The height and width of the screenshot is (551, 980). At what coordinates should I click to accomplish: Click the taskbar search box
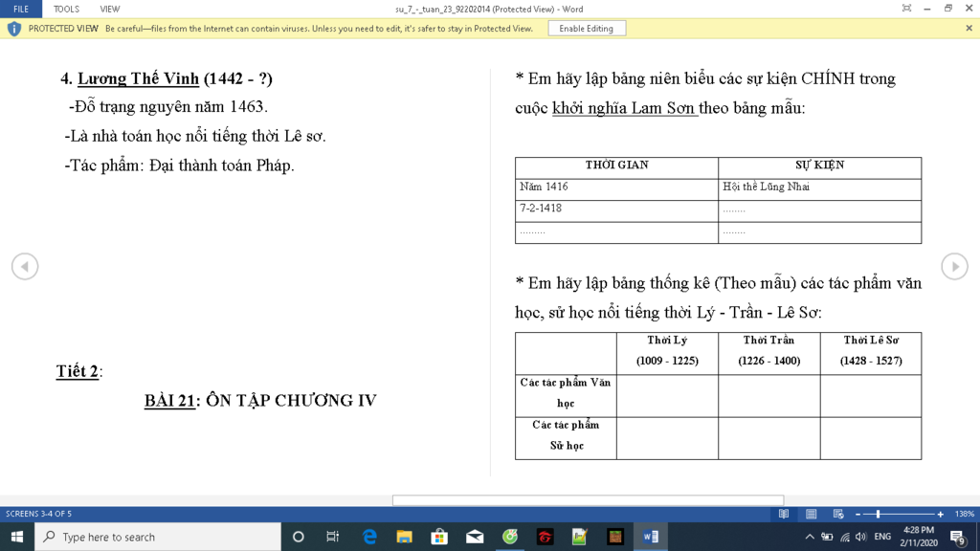(x=158, y=537)
